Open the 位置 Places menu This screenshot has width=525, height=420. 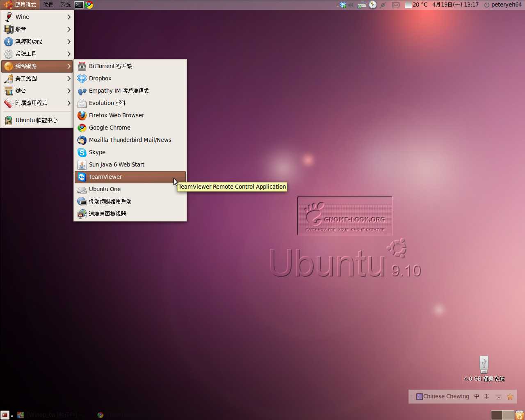(48, 5)
